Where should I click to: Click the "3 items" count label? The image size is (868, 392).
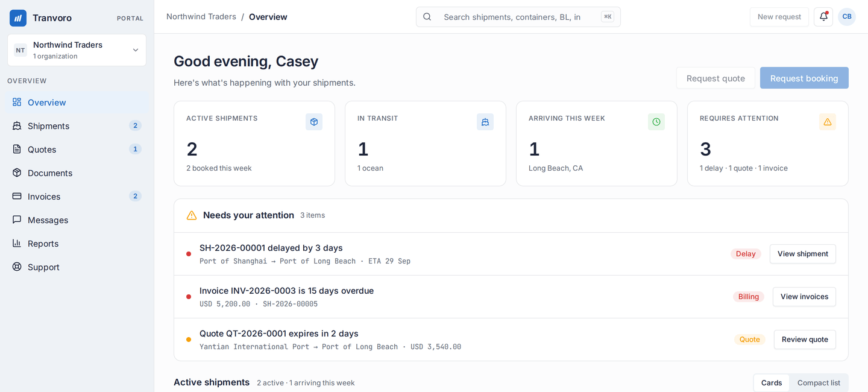point(313,215)
